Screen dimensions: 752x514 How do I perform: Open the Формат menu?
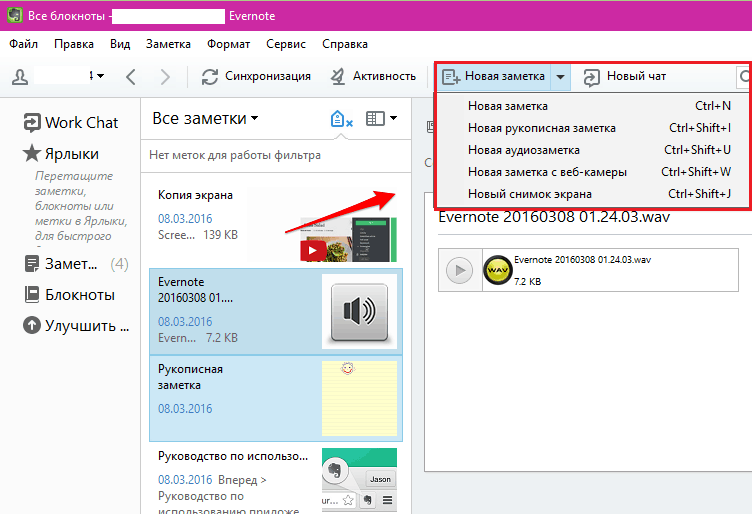coord(228,44)
